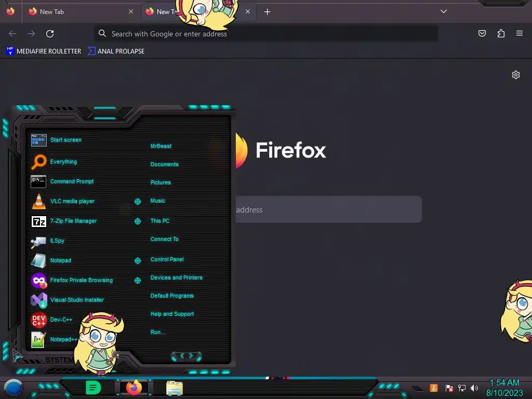Click Save to Pocket icon
This screenshot has width=532, height=399.
click(482, 33)
